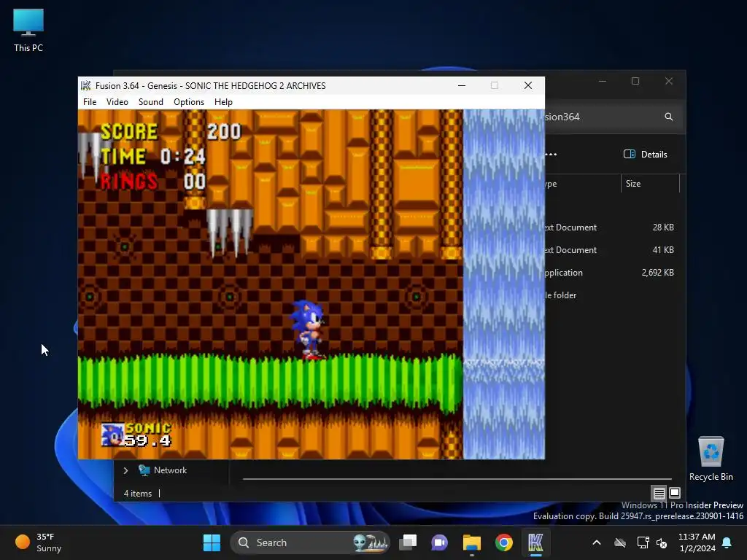
Task: Click the muted volume tray icon
Action: (662, 542)
